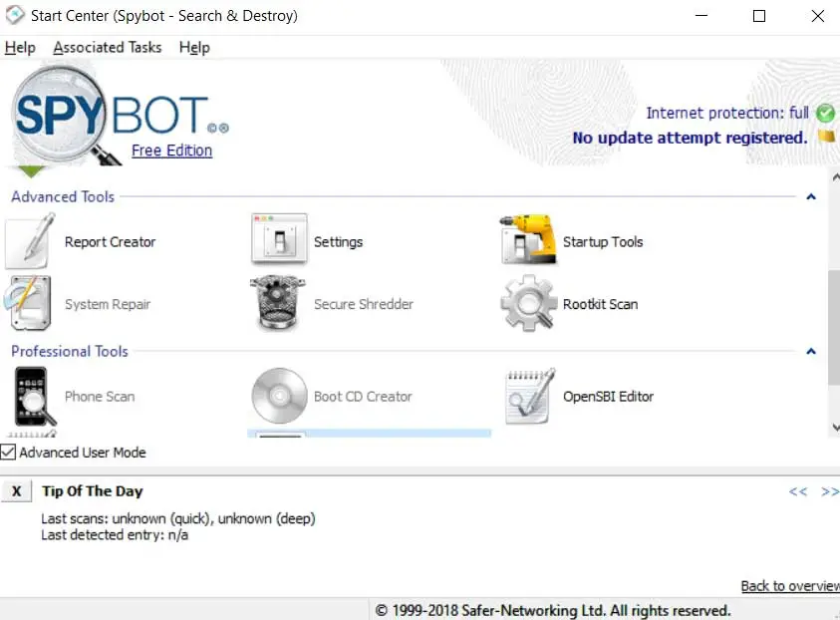The width and height of the screenshot is (840, 620).
Task: Toggle the Advanced User Mode checkbox
Action: pos(8,453)
